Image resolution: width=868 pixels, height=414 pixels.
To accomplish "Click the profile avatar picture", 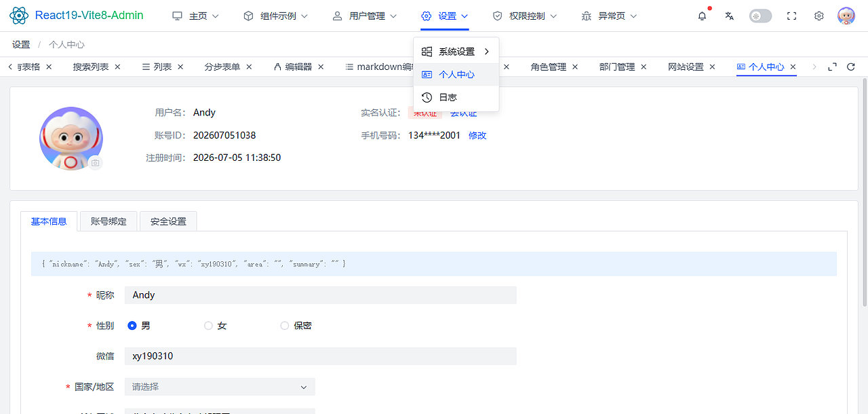I will (x=71, y=138).
